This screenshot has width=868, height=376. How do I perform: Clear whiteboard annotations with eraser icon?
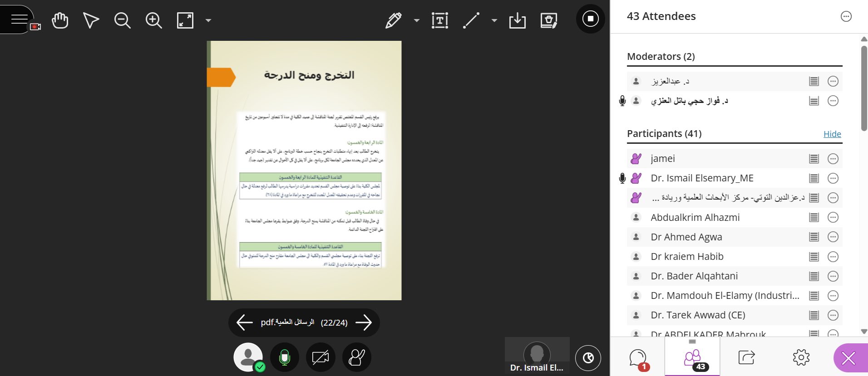click(x=548, y=20)
